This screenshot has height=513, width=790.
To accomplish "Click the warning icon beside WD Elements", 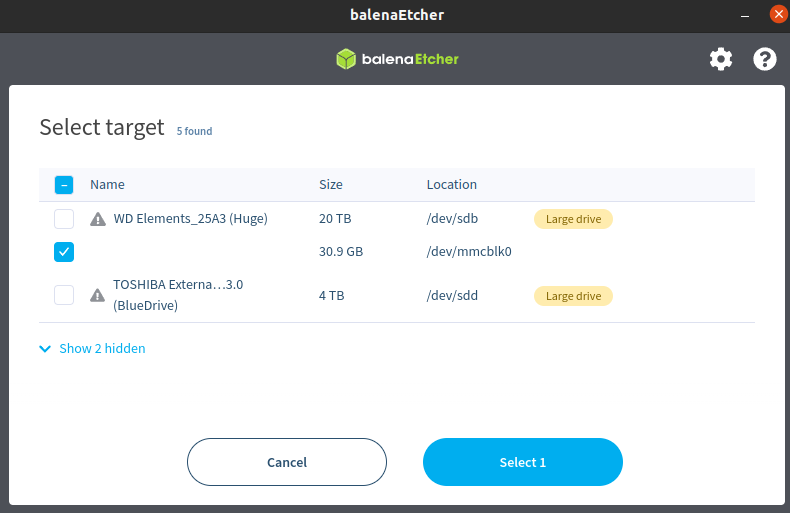I will point(97,219).
